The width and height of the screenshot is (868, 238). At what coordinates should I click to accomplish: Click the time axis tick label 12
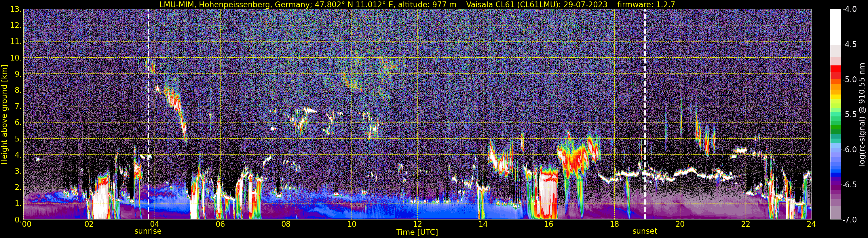click(417, 224)
